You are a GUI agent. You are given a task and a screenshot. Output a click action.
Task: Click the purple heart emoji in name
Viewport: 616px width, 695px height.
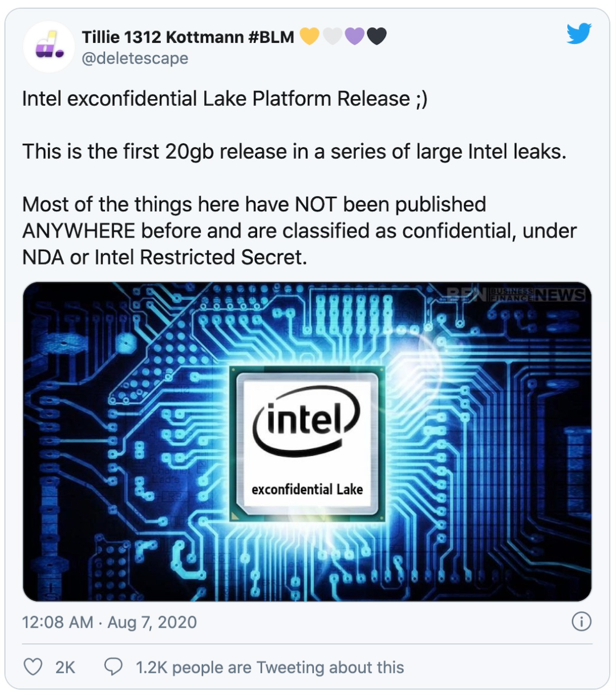[x=354, y=37]
